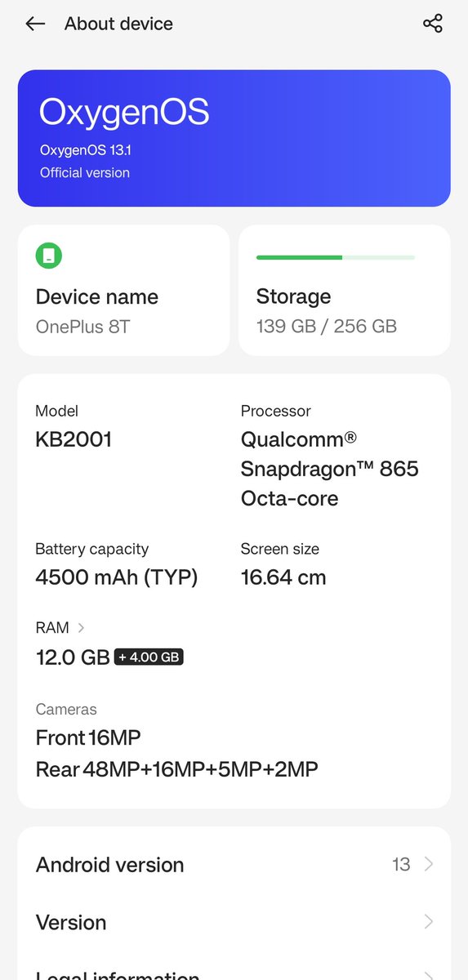The image size is (468, 980).
Task: Open the OxygenOS 13.1 banner
Action: pyautogui.click(x=234, y=138)
